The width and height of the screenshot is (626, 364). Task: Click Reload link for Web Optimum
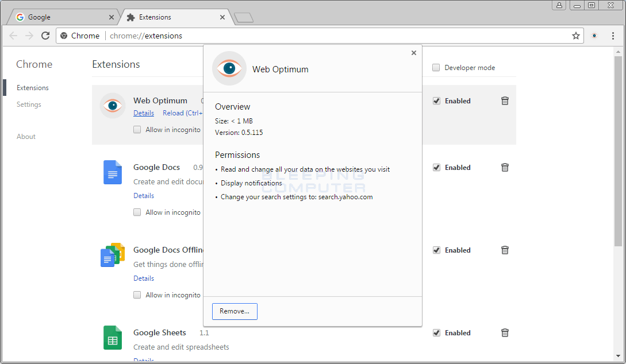coord(182,113)
